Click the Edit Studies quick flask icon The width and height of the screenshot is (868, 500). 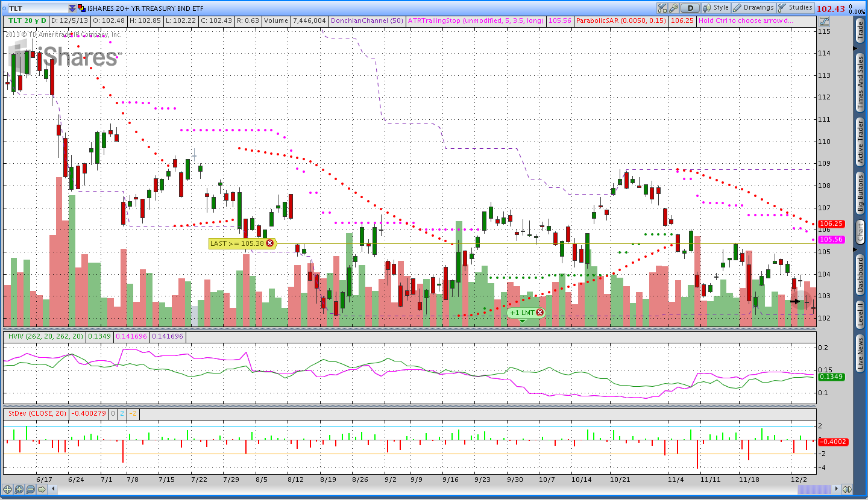click(662, 8)
